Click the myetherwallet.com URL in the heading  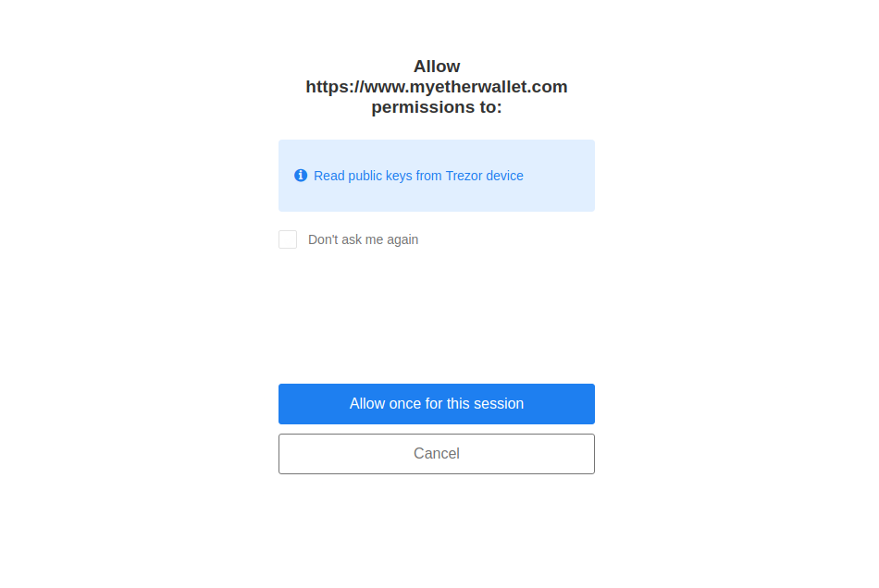pos(437,87)
